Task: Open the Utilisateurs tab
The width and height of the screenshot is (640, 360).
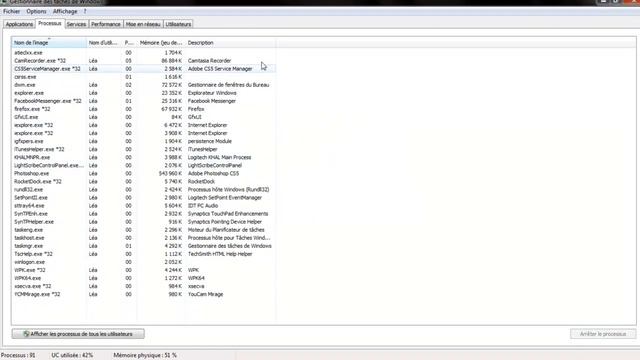Action: point(178,24)
